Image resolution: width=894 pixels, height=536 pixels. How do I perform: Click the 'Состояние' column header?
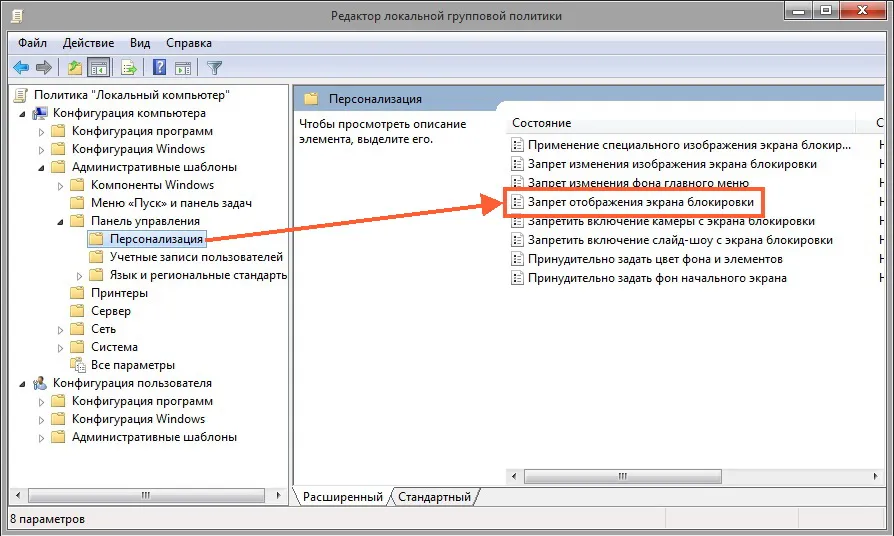[681, 123]
